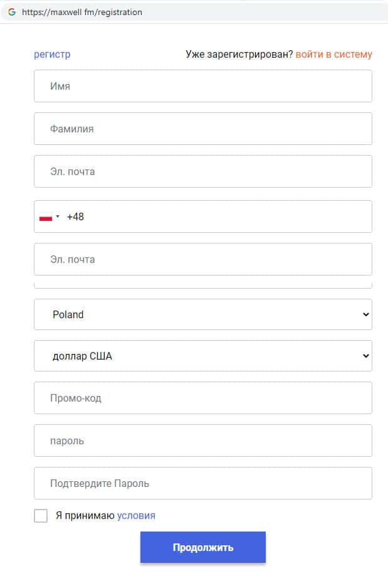
Task: Open the 'условия' terms link
Action: (136, 516)
